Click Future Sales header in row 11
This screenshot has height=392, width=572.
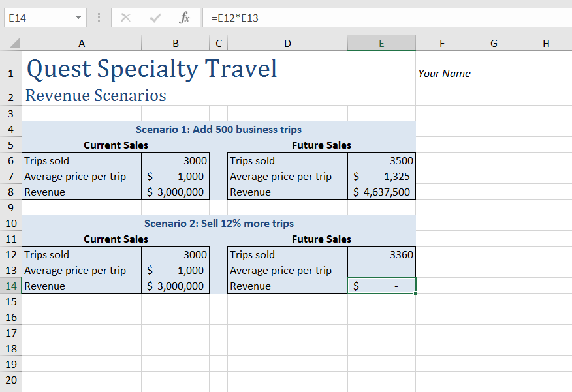[321, 239]
